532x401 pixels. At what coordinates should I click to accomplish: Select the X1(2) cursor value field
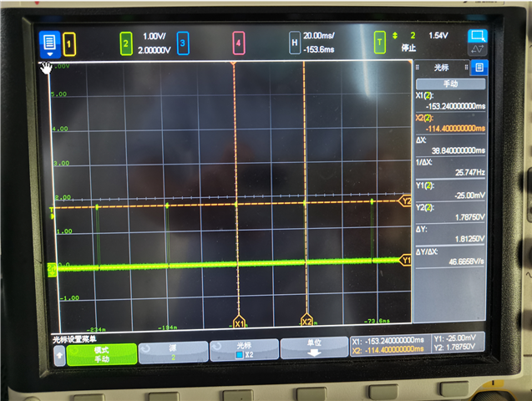(451, 101)
